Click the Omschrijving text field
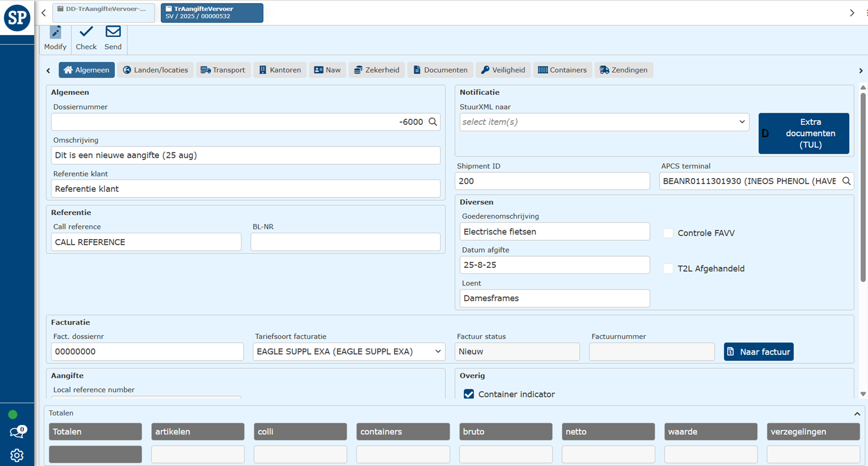 pyautogui.click(x=246, y=155)
